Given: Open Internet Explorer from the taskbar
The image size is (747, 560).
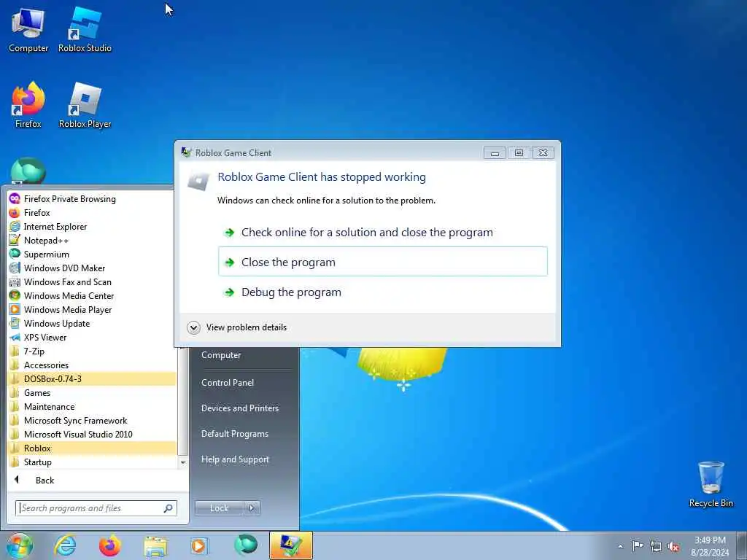Looking at the screenshot, I should tap(65, 545).
